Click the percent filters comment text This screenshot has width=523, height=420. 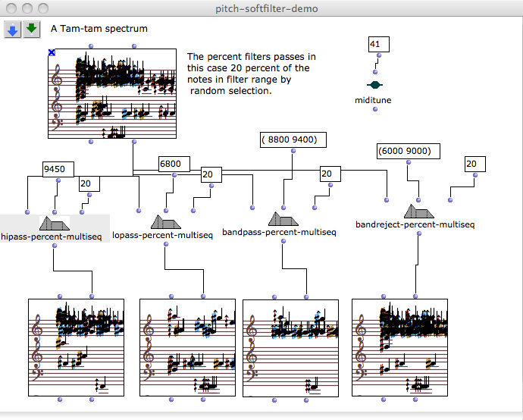point(252,74)
